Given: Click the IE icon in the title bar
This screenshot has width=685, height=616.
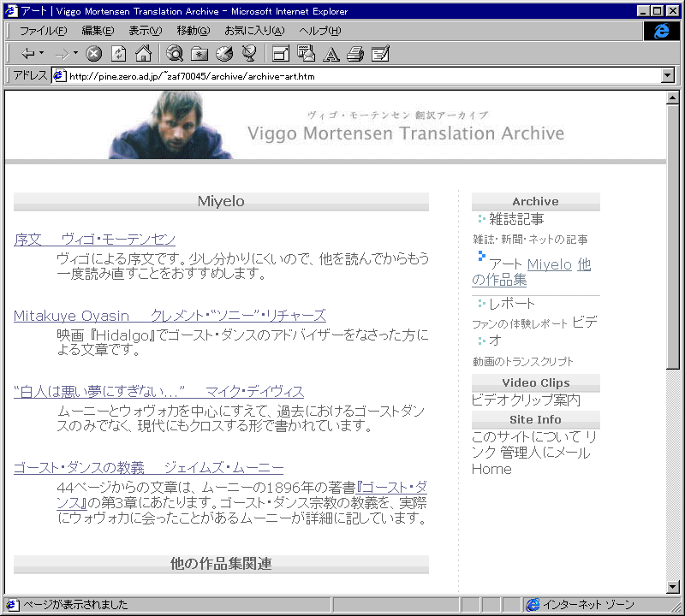Looking at the screenshot, I should tap(11, 11).
